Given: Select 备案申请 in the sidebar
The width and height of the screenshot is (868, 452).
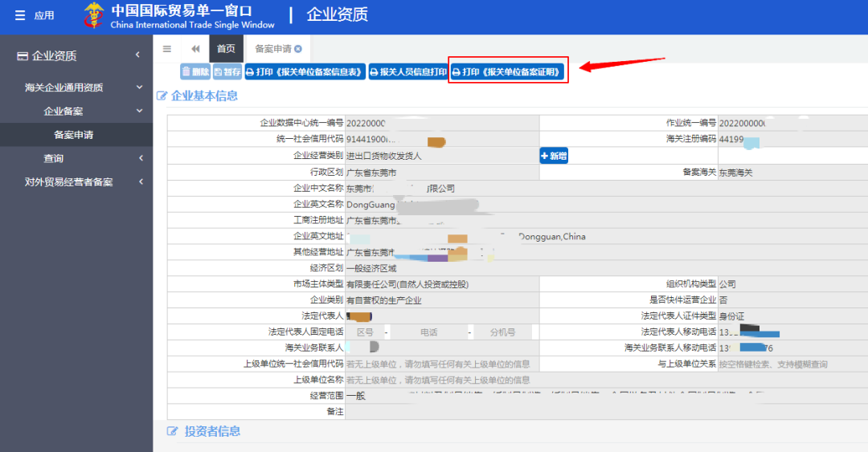Looking at the screenshot, I should (x=74, y=135).
